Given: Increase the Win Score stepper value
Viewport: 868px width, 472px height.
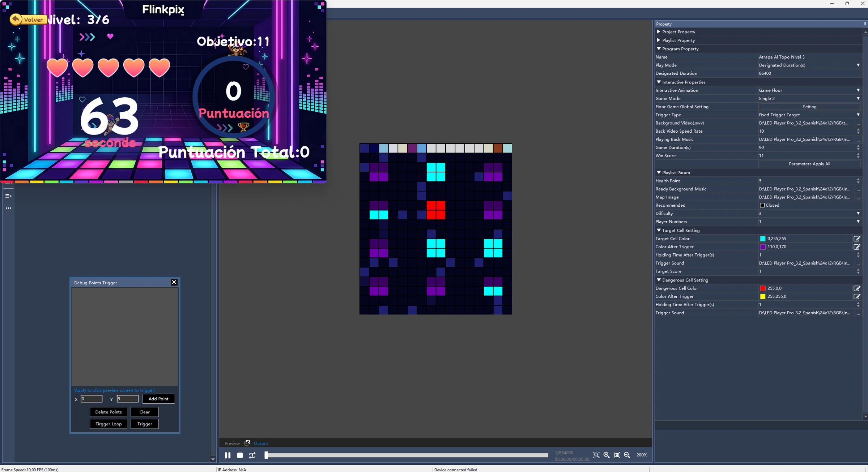Looking at the screenshot, I should click(858, 154).
